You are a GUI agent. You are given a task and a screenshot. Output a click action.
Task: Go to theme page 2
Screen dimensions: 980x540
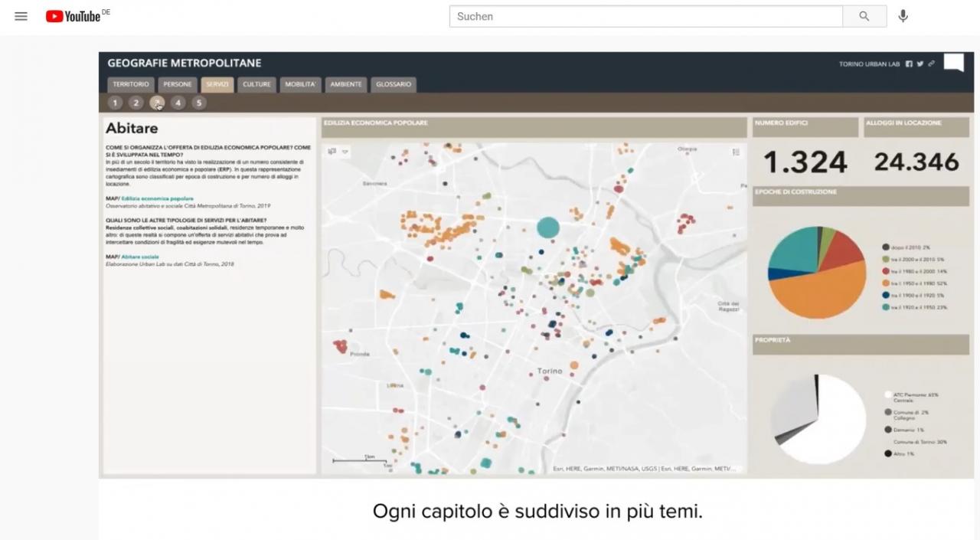(x=136, y=103)
